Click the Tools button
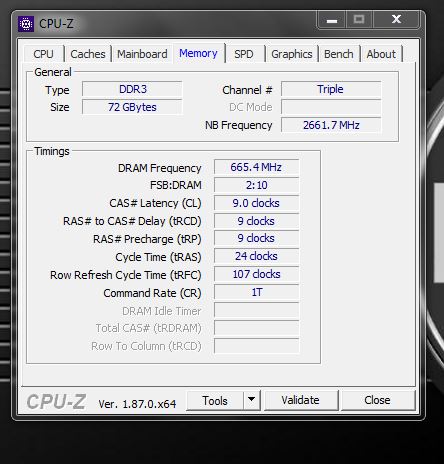The width and height of the screenshot is (444, 464). click(x=215, y=400)
